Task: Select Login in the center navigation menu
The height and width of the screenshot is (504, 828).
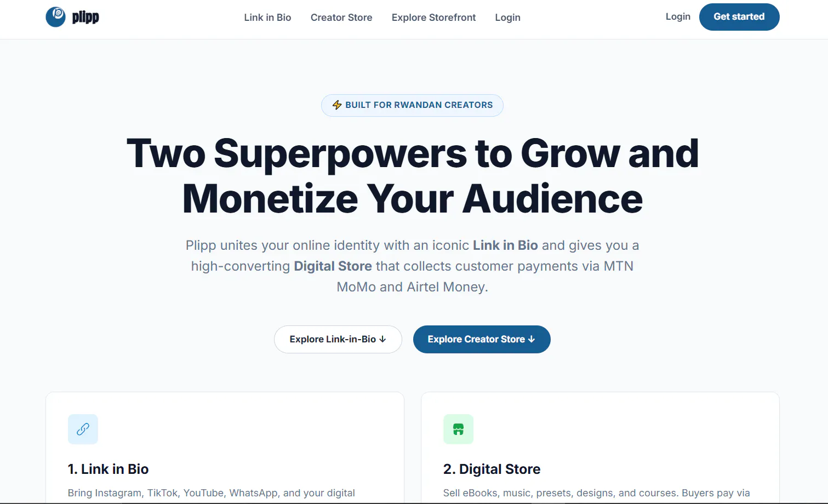Action: pyautogui.click(x=507, y=18)
